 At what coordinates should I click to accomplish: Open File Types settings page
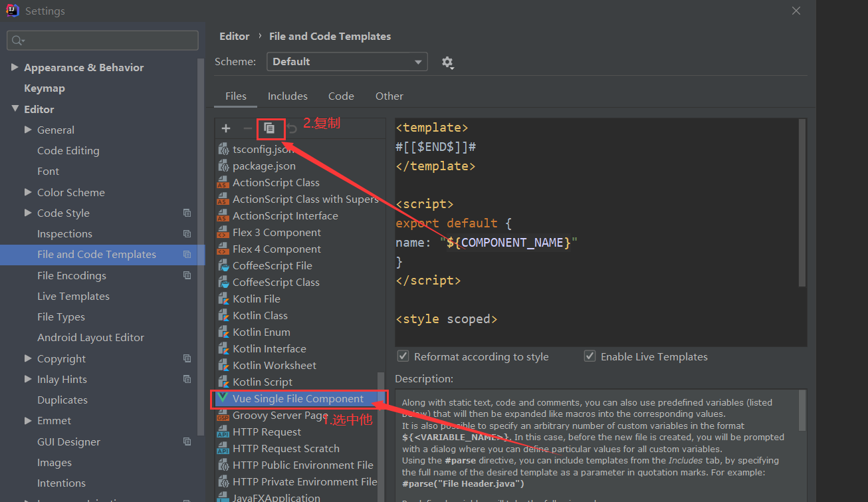pos(61,317)
